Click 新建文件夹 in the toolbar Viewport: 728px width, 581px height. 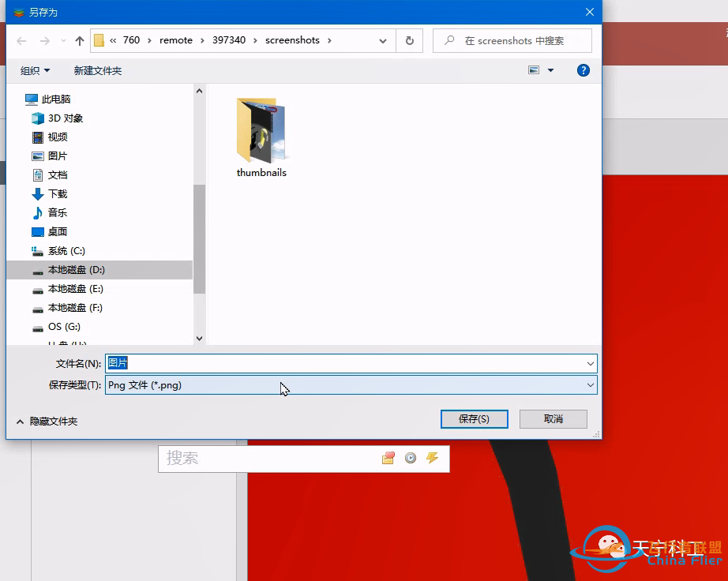98,71
